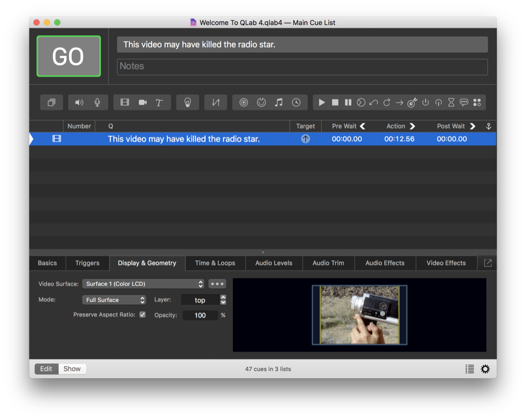
Task: Click into the Notes field
Action: pos(302,66)
